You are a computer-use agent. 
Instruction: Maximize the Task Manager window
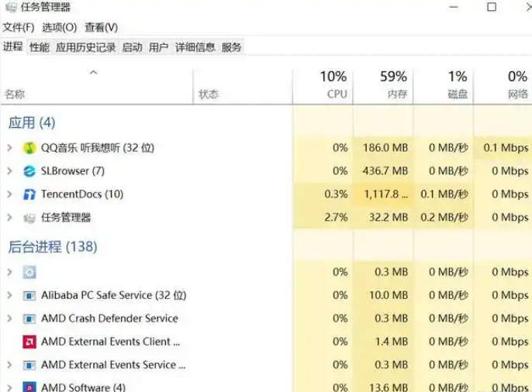[492, 7]
